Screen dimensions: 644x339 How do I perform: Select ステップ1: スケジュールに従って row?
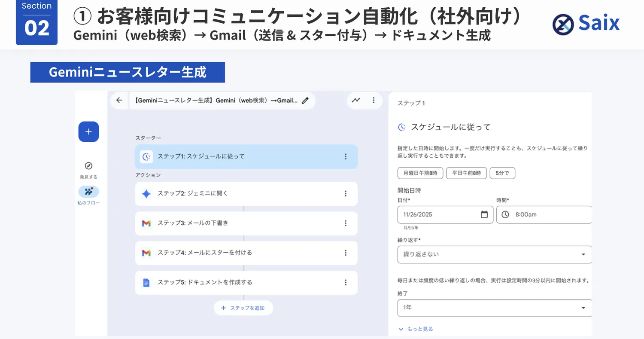pyautogui.click(x=246, y=156)
